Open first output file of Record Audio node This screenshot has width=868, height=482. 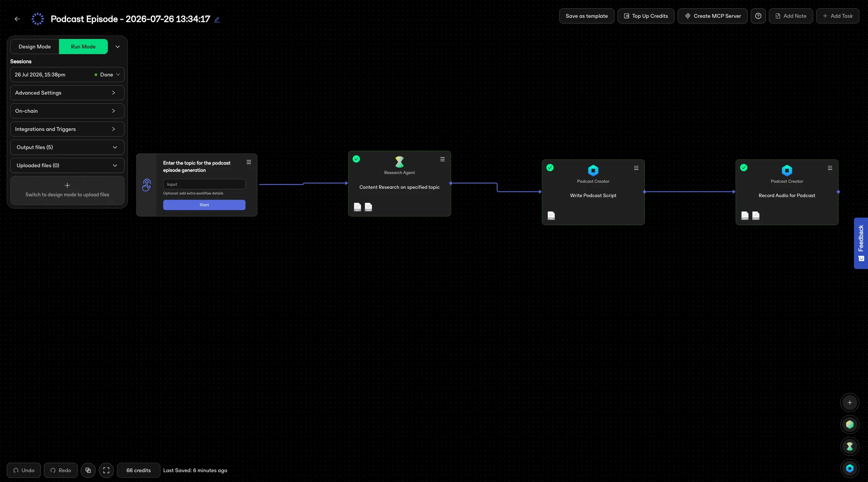coord(745,216)
